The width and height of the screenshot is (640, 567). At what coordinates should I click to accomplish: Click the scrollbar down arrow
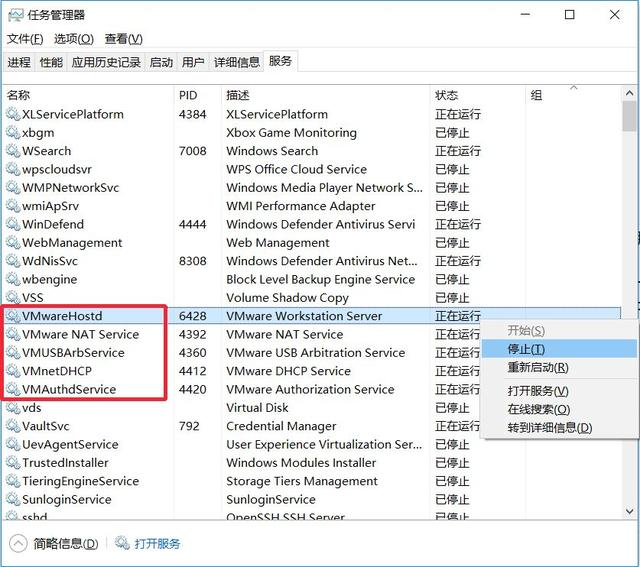coord(629,511)
